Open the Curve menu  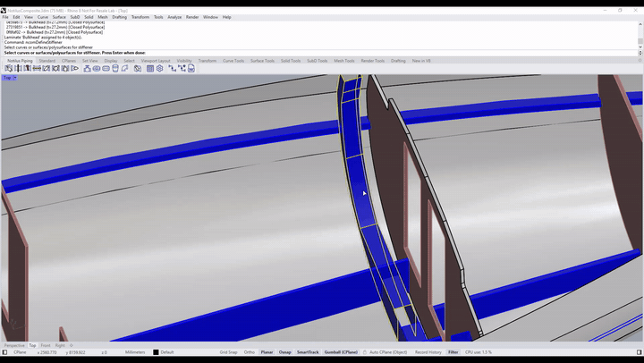point(43,17)
